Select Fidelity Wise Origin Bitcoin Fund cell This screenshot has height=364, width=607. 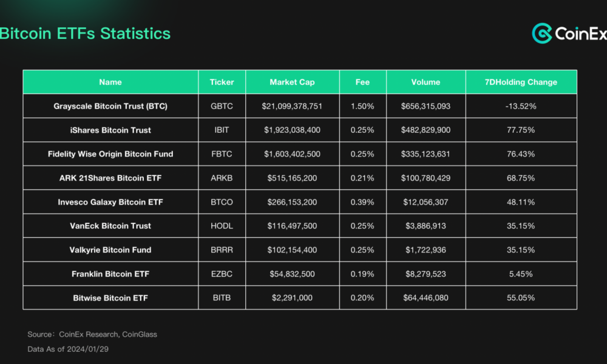tap(110, 154)
